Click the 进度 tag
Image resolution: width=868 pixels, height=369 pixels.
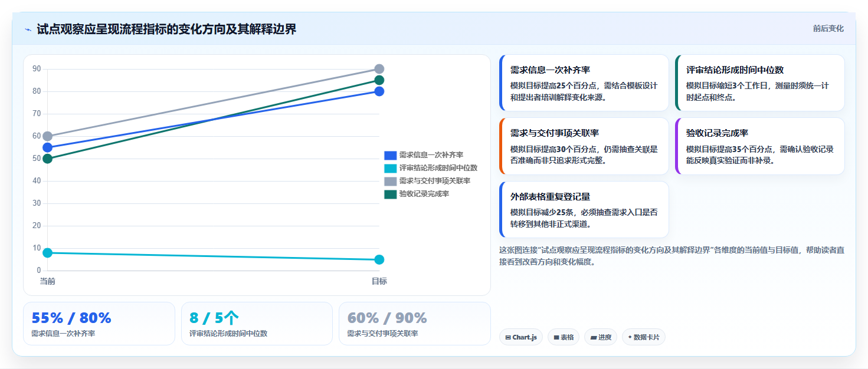pyautogui.click(x=601, y=337)
